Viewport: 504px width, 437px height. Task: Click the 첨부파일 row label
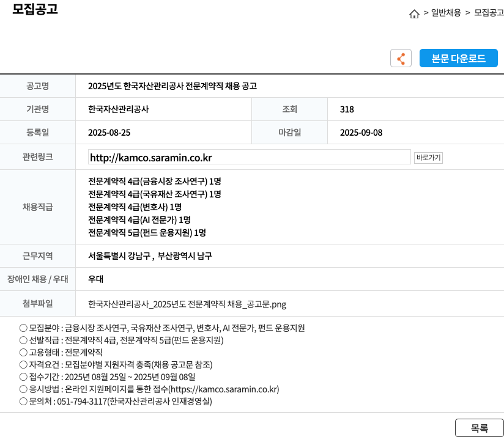[37, 303]
